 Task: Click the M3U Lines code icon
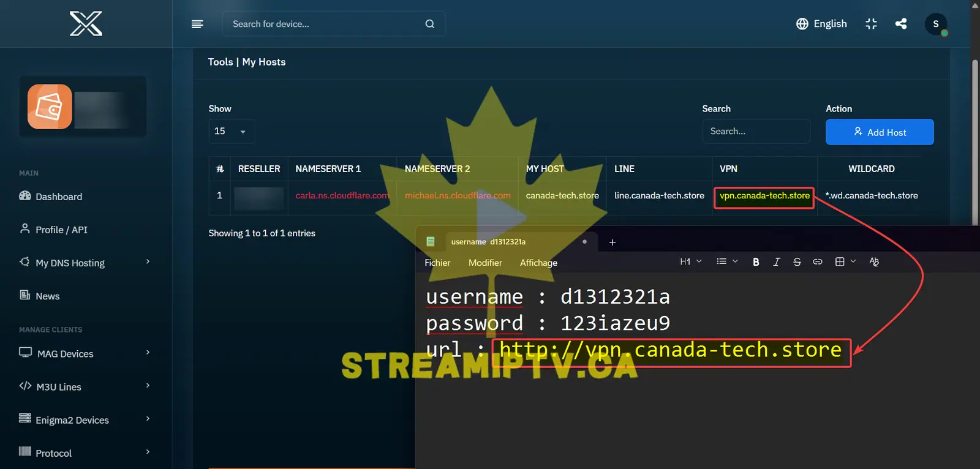pyautogui.click(x=25, y=386)
